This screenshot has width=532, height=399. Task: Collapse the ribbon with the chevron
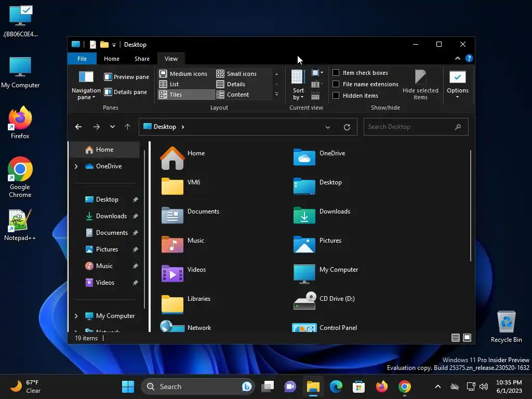457,58
